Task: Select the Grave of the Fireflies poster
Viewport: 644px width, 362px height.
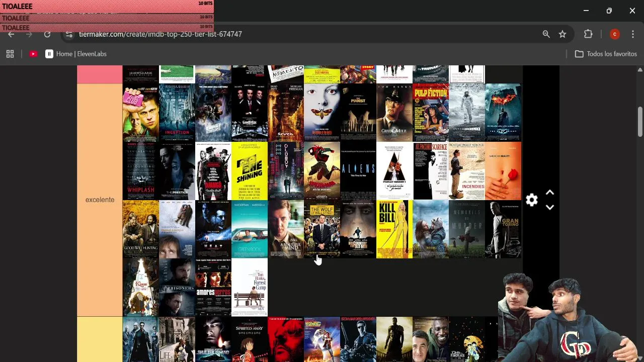Action: [466, 339]
